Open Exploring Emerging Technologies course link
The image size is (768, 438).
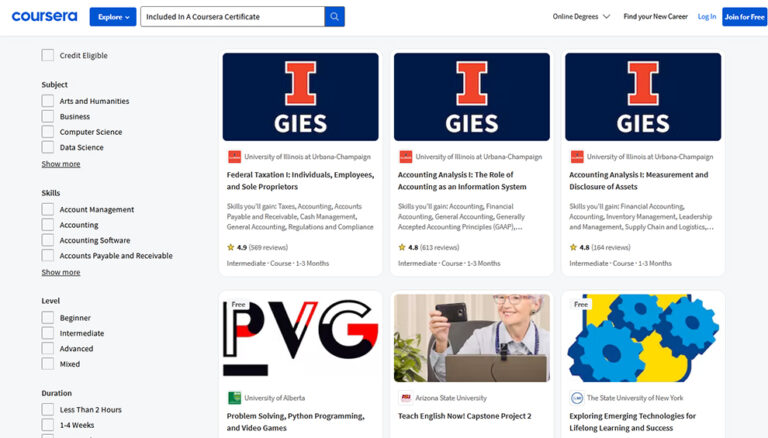click(x=632, y=422)
